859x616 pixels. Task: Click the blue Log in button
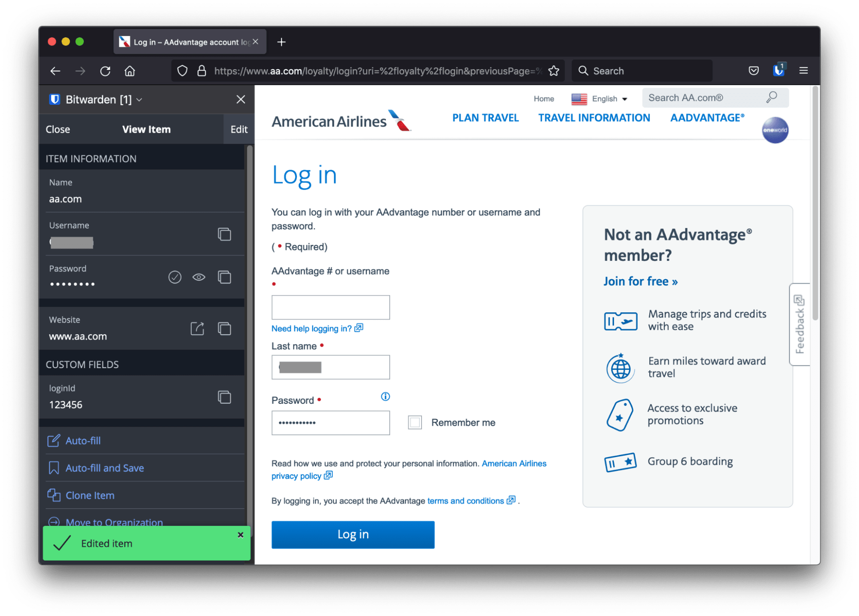coord(353,534)
